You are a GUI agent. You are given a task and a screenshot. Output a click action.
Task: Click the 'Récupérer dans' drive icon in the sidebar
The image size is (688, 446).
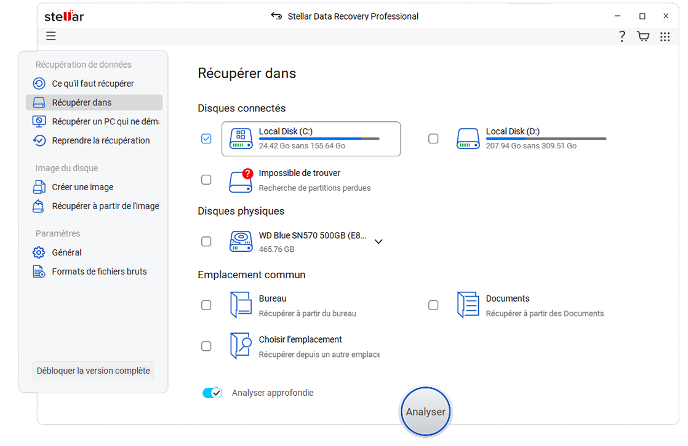(39, 102)
